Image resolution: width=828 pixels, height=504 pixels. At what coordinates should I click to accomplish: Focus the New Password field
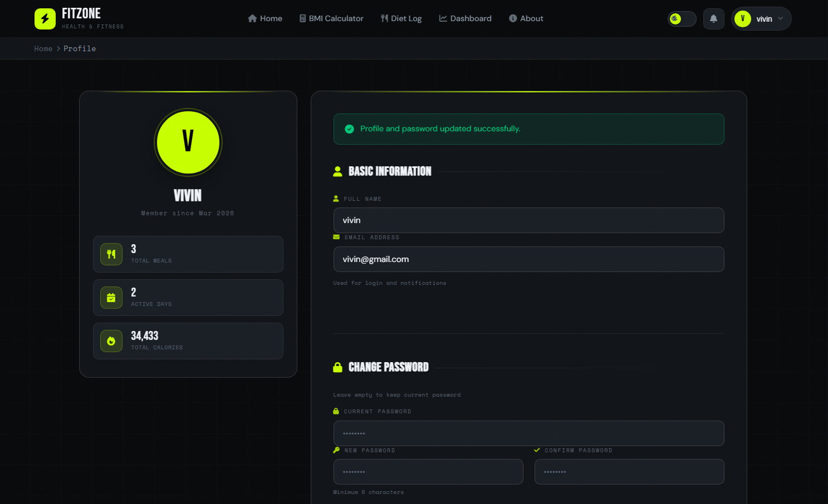428,472
